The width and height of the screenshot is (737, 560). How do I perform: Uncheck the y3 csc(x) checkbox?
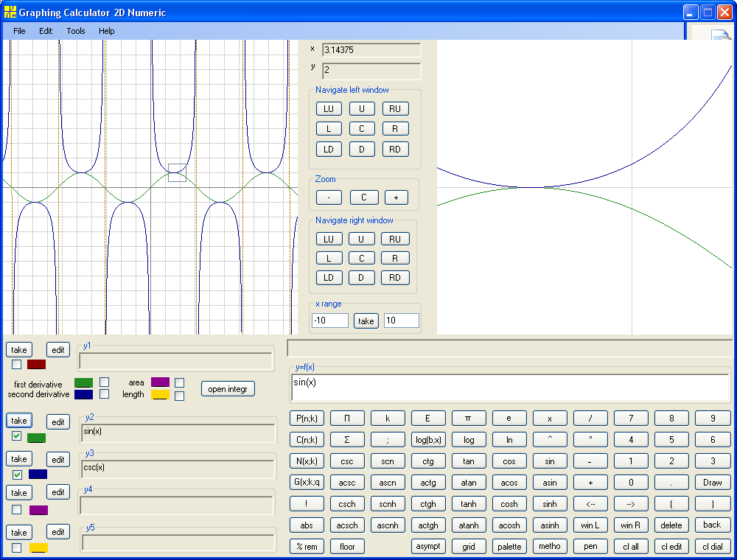pyautogui.click(x=17, y=475)
